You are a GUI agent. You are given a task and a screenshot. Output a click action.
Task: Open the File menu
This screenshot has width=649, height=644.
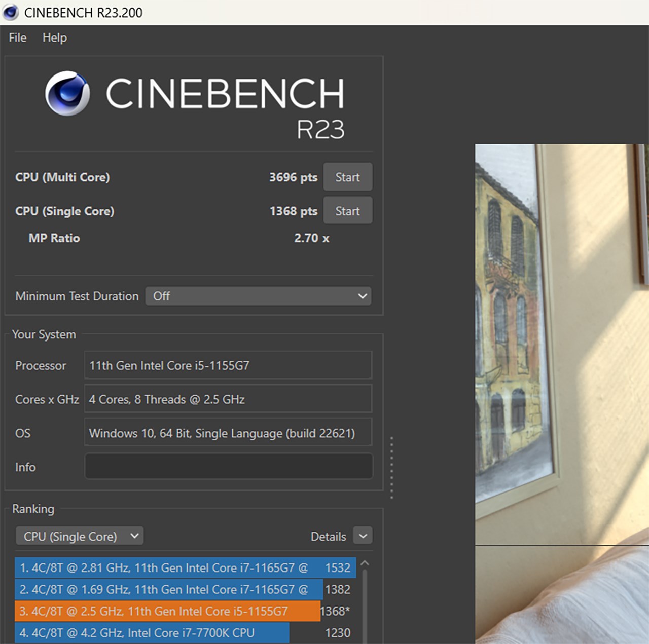(17, 37)
